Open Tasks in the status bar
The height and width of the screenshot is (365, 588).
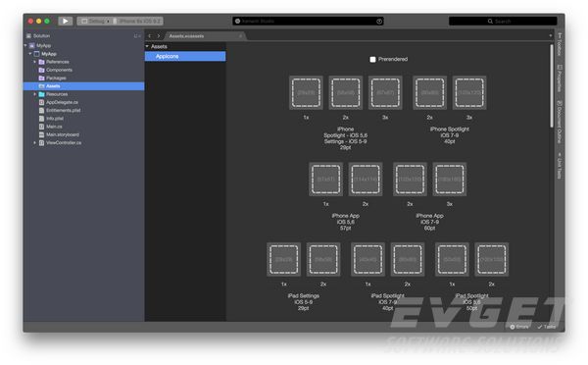547,327
